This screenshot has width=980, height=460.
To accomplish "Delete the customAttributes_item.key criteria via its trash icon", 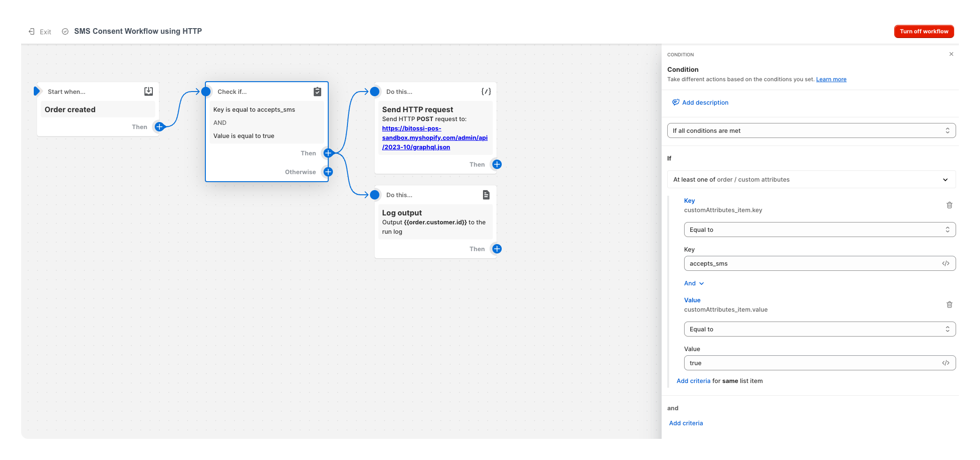I will coord(950,205).
